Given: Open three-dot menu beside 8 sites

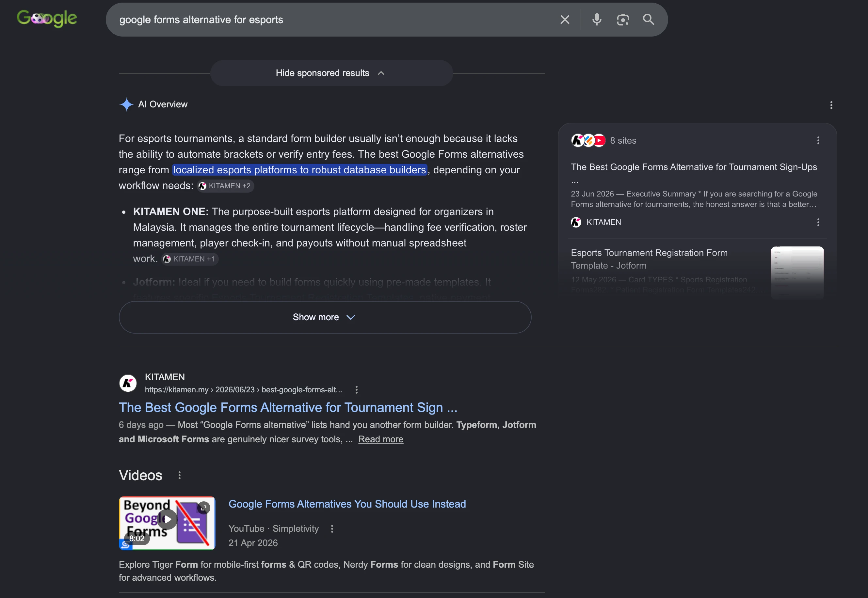Looking at the screenshot, I should (x=818, y=140).
